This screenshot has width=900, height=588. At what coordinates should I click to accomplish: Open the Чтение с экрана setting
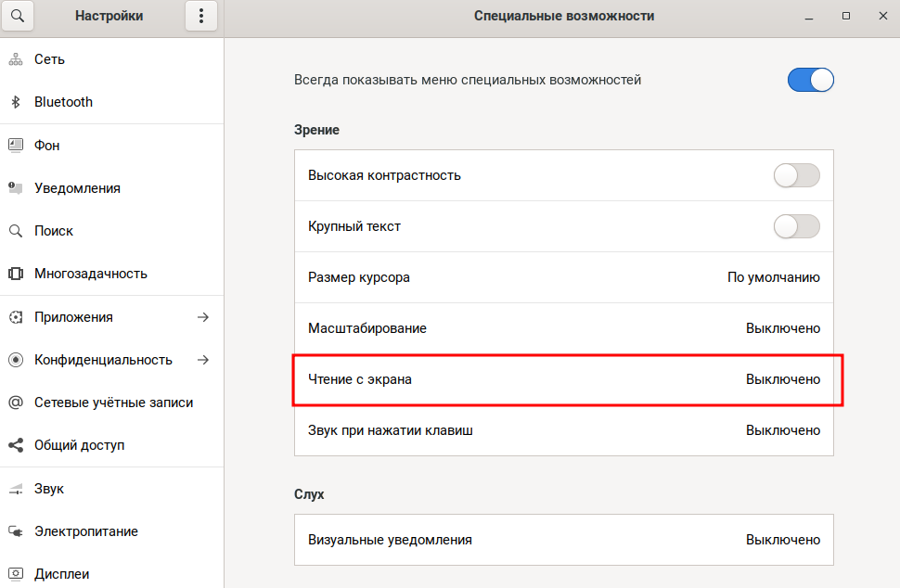[x=563, y=379]
